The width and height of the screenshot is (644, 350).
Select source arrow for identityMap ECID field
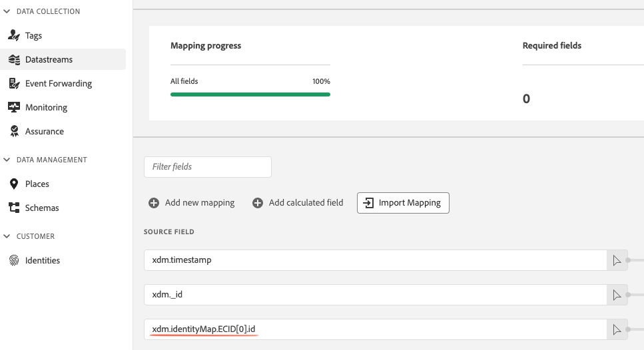617,329
